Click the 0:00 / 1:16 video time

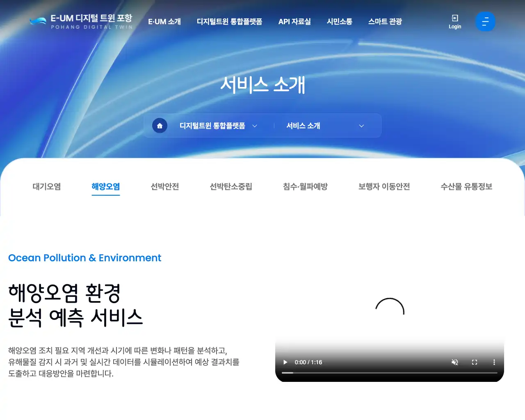tap(308, 362)
